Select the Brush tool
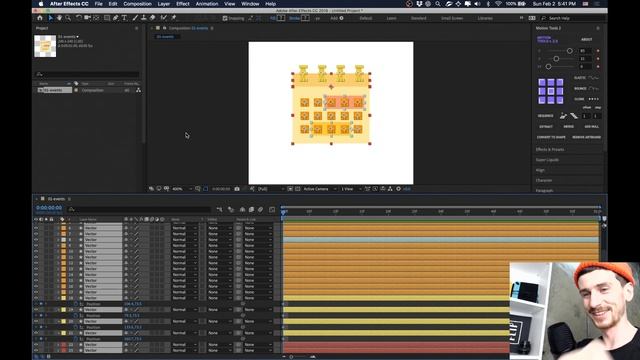Image resolution: width=640 pixels, height=360 pixels. [136, 18]
